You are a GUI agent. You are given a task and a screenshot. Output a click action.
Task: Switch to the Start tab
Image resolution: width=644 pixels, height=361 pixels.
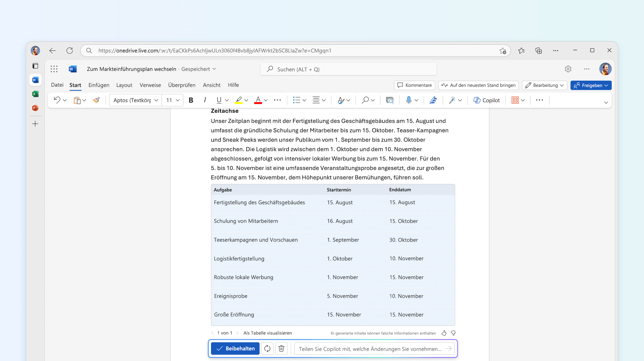coord(75,85)
